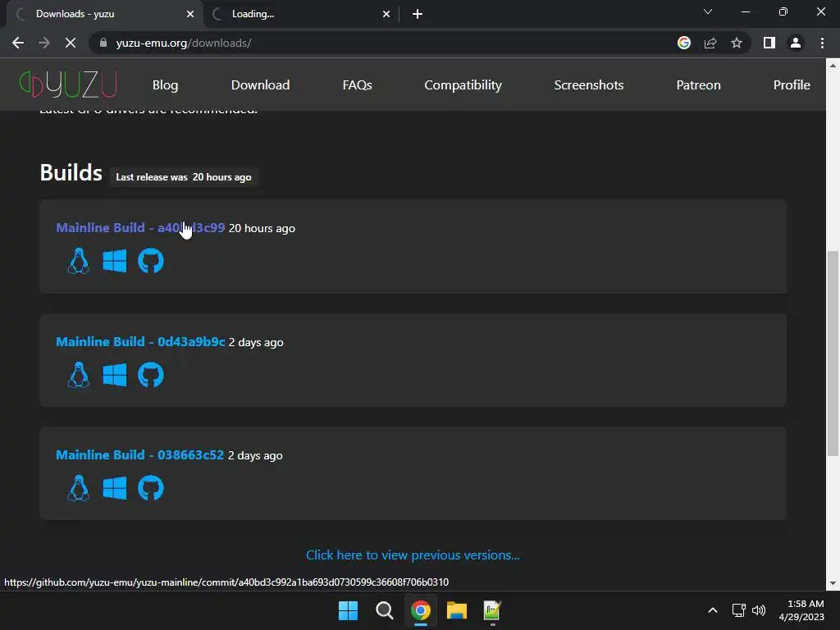
Task: Download Linux build for 0d43a9b9c
Action: pos(79,374)
